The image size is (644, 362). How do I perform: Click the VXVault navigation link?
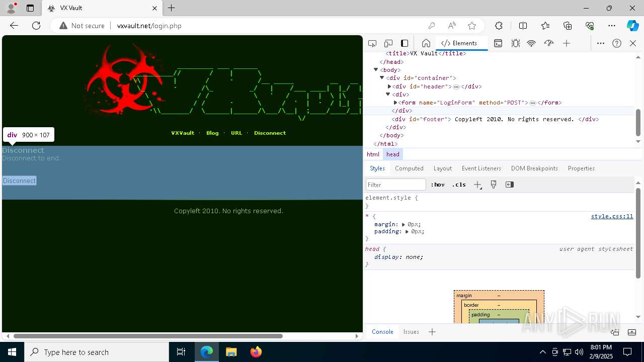pos(183,133)
